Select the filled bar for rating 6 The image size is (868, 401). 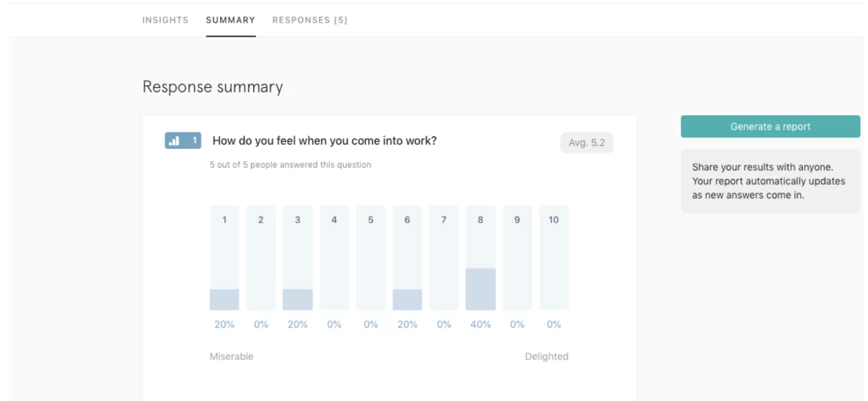(407, 299)
